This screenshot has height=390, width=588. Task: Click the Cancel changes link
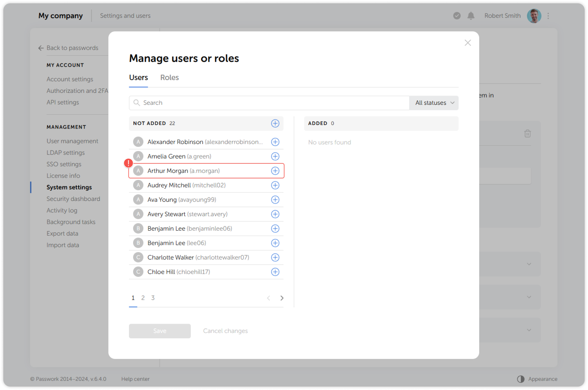(225, 331)
